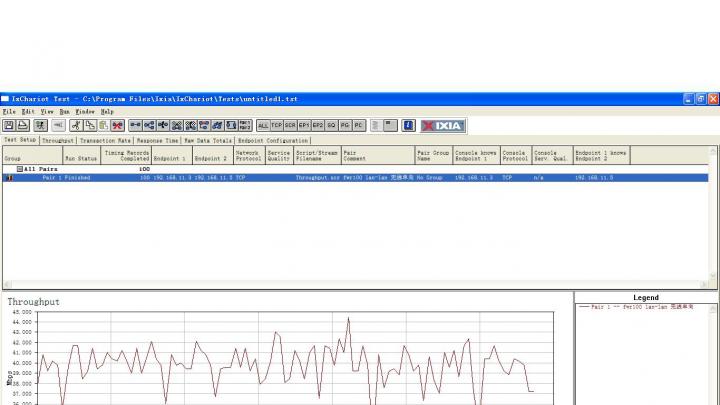Click the Network Protocol column header

(x=249, y=155)
